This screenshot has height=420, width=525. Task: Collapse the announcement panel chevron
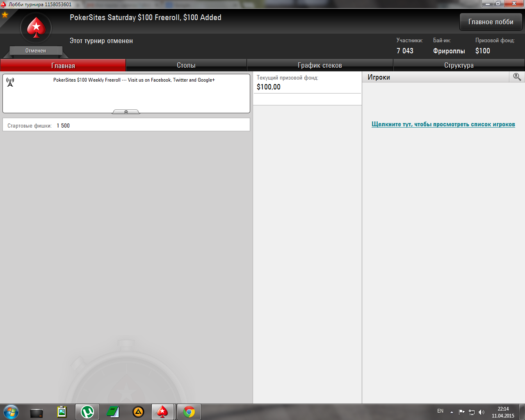(x=126, y=112)
